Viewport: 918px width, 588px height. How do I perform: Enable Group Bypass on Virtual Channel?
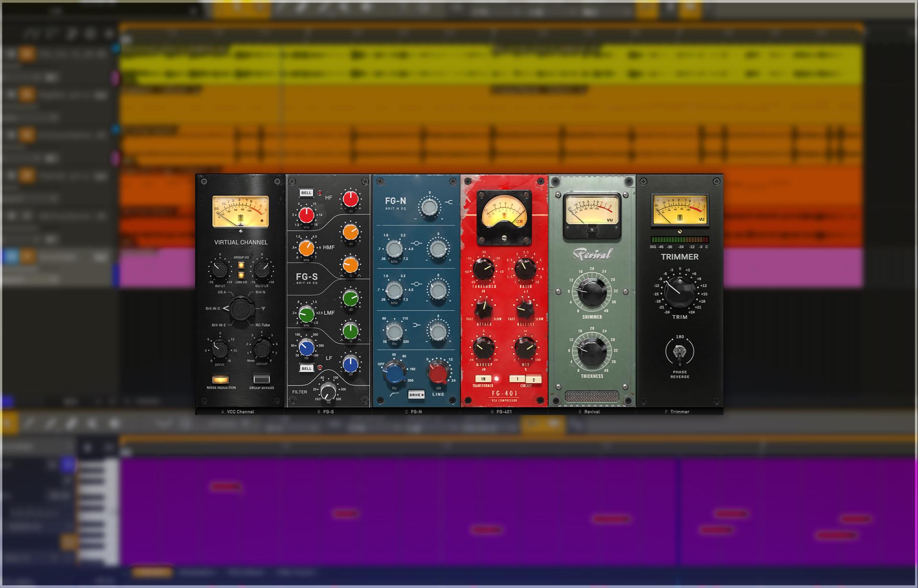pos(262,380)
